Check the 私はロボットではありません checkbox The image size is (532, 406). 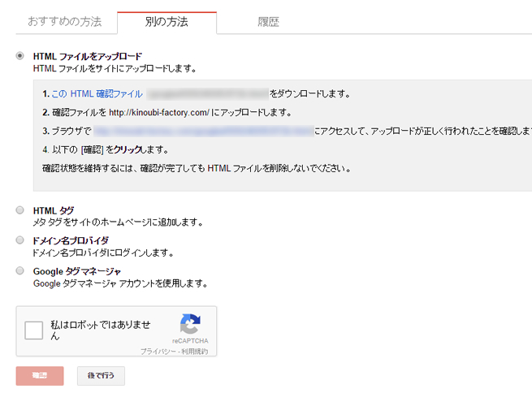(x=33, y=330)
